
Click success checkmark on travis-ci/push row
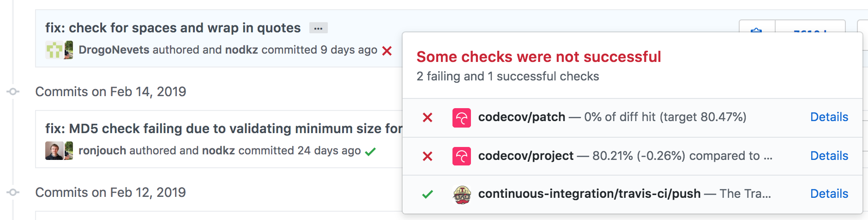(428, 194)
